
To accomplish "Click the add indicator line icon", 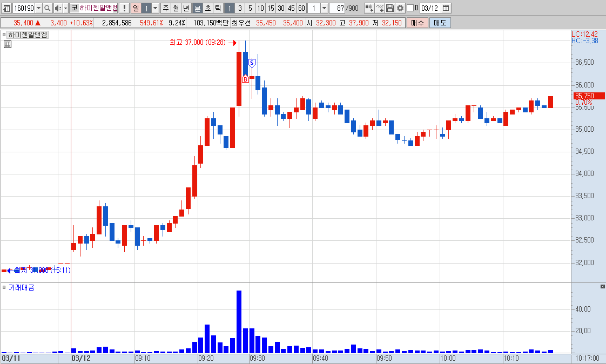I will [380, 8].
